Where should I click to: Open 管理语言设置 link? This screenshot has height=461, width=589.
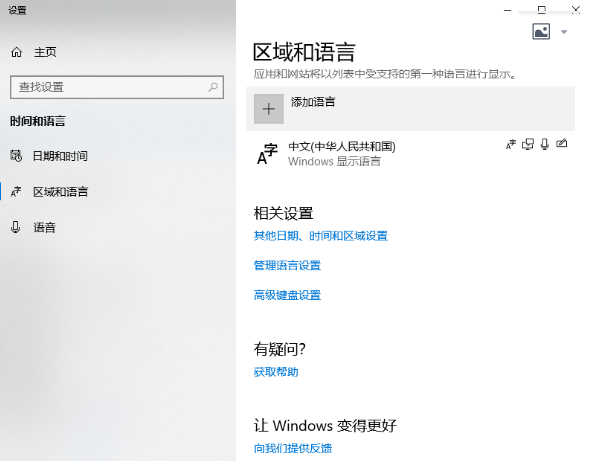pos(287,265)
